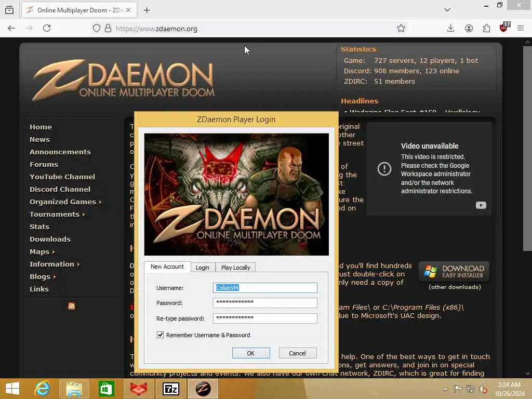
Task: Click the browser back arrow
Action: tap(11, 28)
